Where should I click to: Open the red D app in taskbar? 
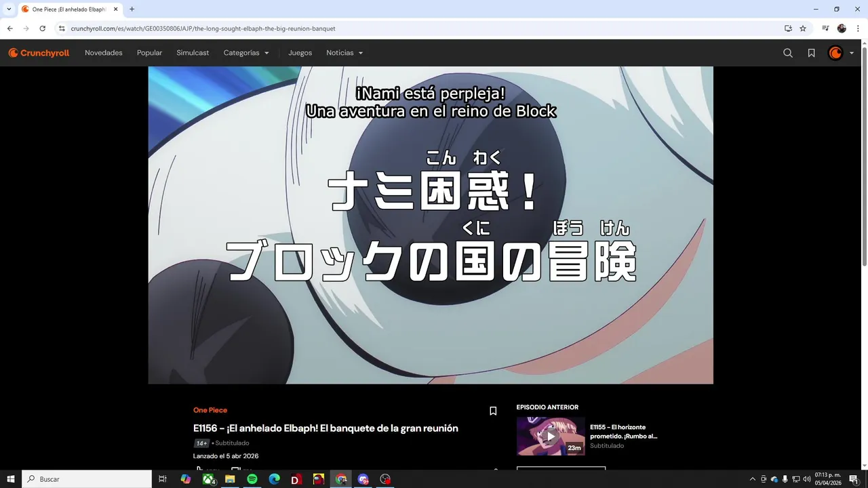tap(296, 479)
